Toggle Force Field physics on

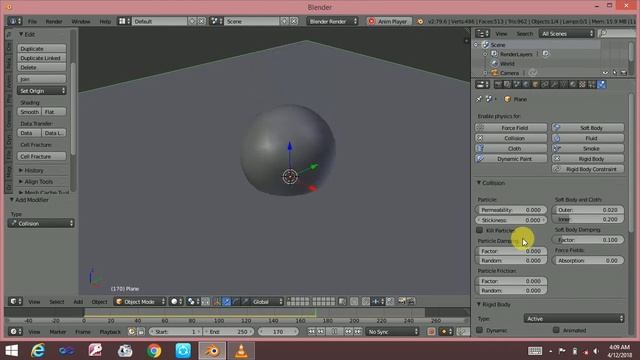[x=511, y=128]
